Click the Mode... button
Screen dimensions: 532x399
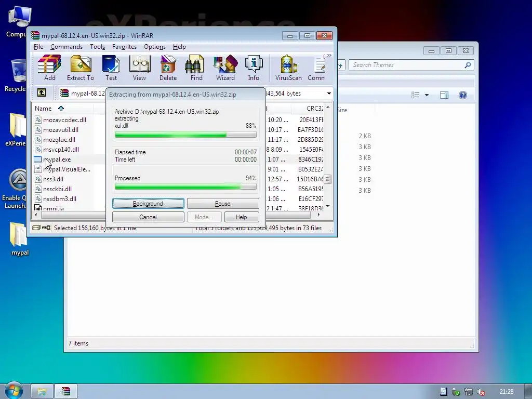pos(204,217)
